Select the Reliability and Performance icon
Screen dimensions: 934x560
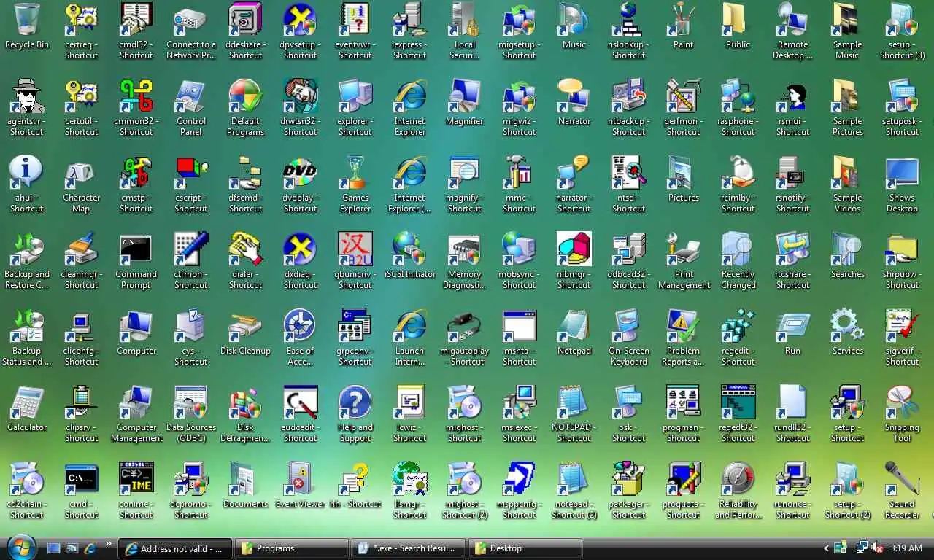click(738, 479)
